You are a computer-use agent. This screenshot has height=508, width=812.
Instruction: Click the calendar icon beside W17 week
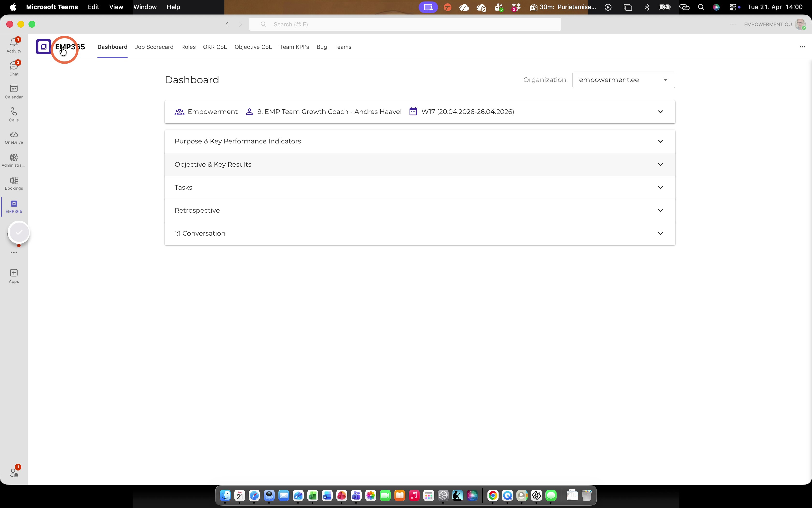(413, 112)
